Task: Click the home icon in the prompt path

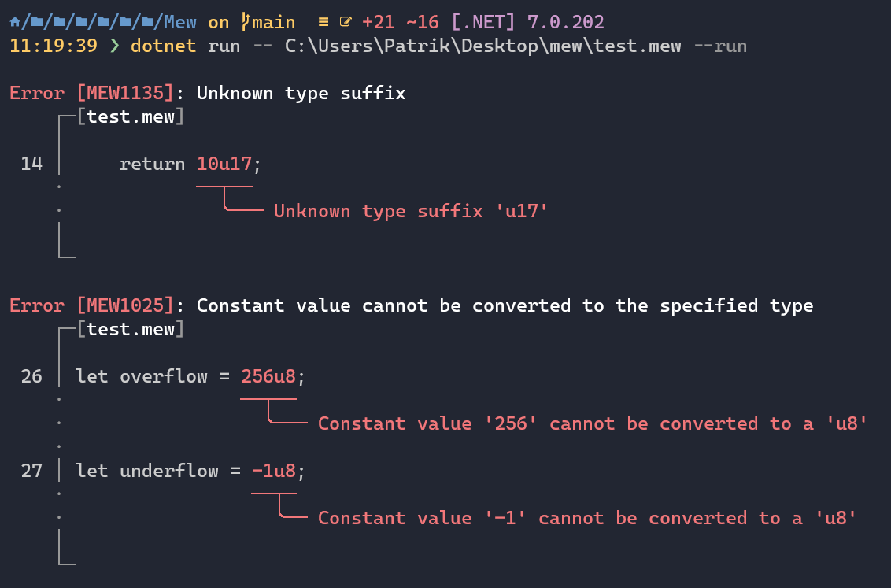Action: pos(15,23)
